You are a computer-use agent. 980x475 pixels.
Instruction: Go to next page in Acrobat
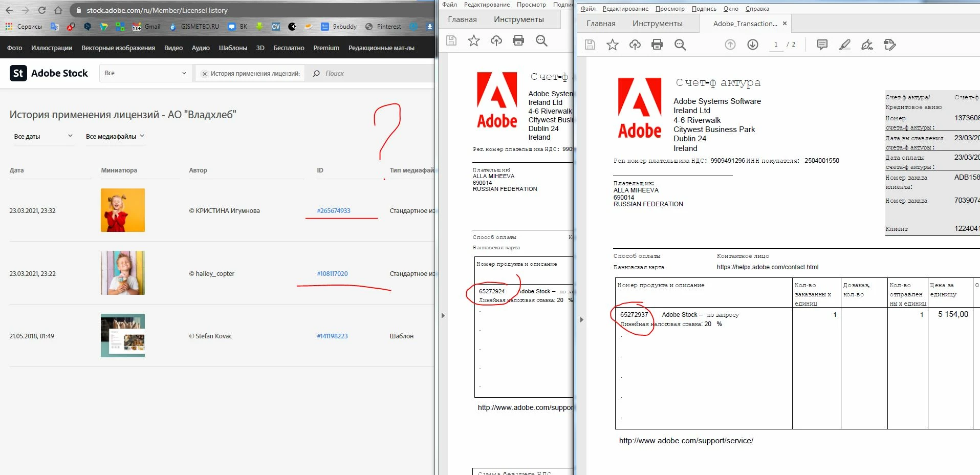(x=753, y=45)
